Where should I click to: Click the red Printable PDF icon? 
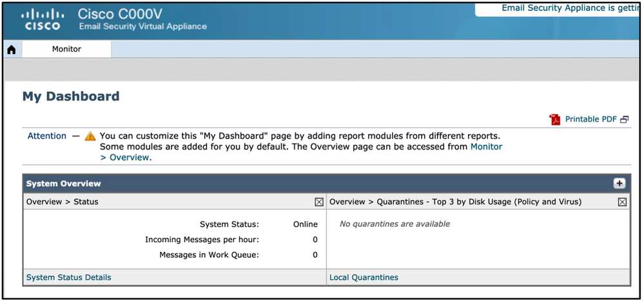(555, 119)
